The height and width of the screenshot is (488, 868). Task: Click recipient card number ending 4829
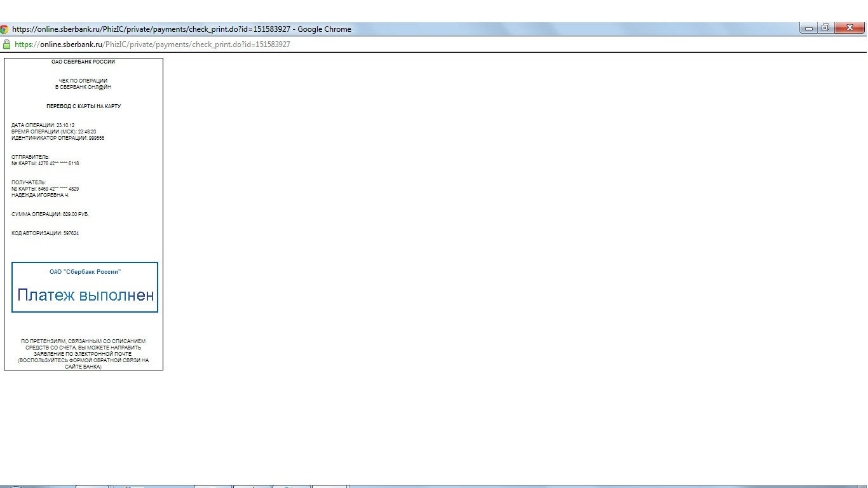tap(45, 189)
